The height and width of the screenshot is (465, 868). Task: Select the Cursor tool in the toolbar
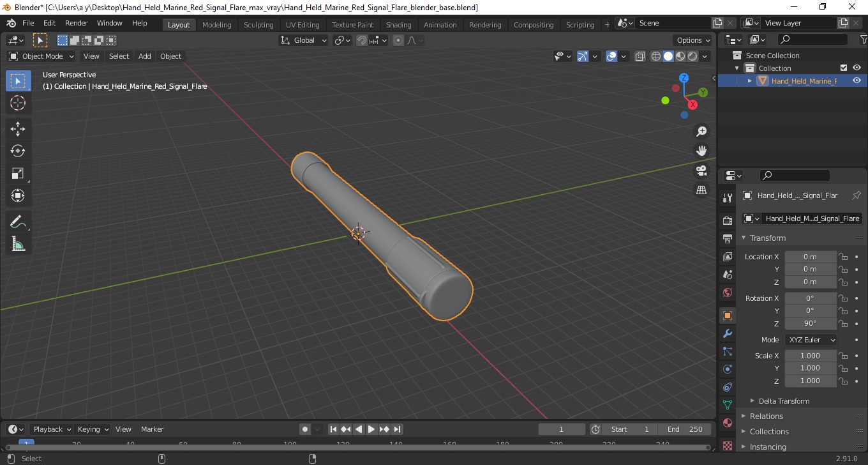coord(18,103)
